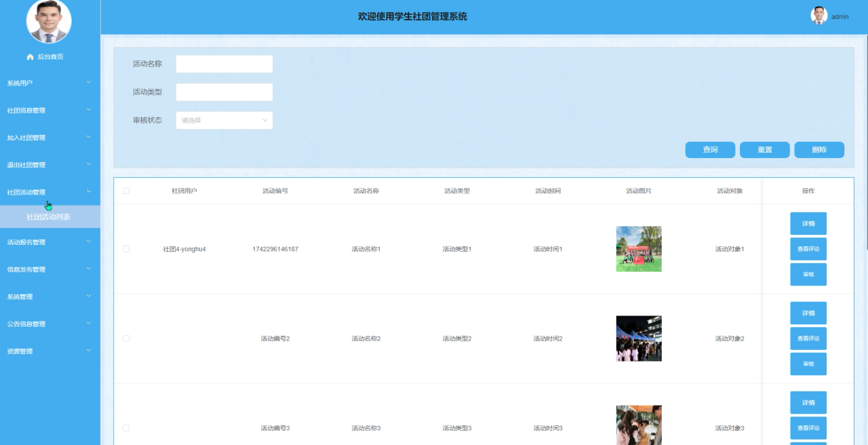Click 查看评论 for 活动名称3
Viewport: 868px width, 445px height.
click(808, 428)
